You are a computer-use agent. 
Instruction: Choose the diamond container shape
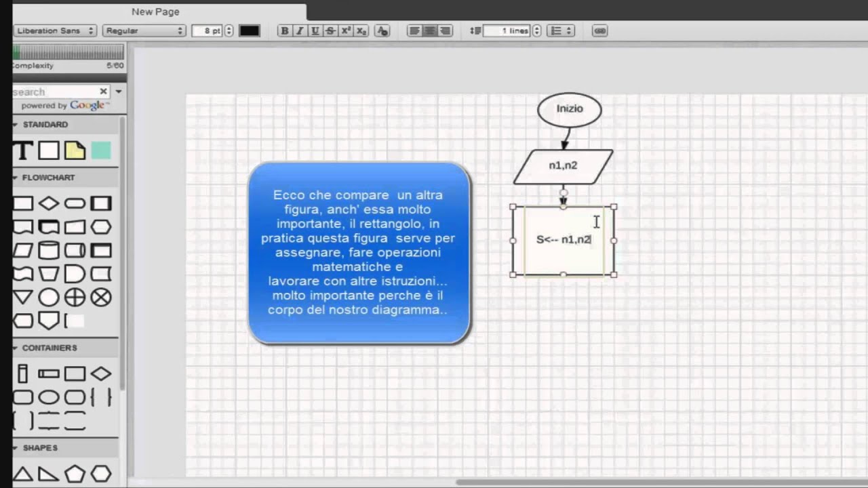(101, 373)
